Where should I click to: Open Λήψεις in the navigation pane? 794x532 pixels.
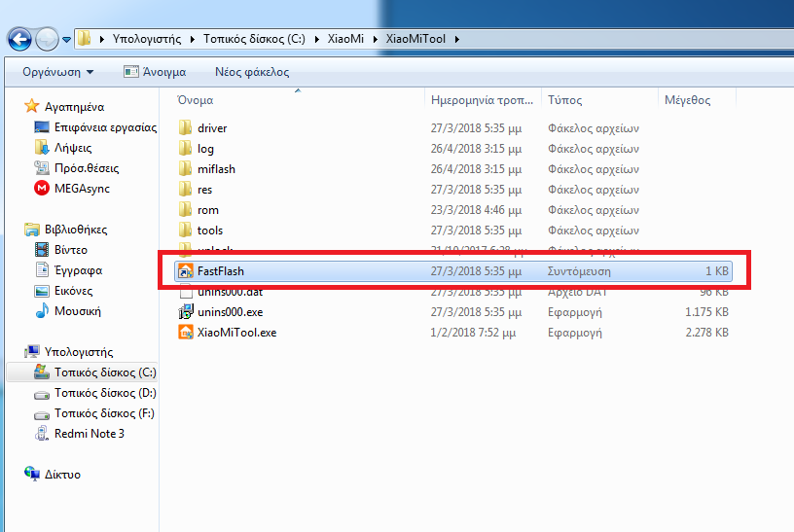pyautogui.click(x=73, y=148)
